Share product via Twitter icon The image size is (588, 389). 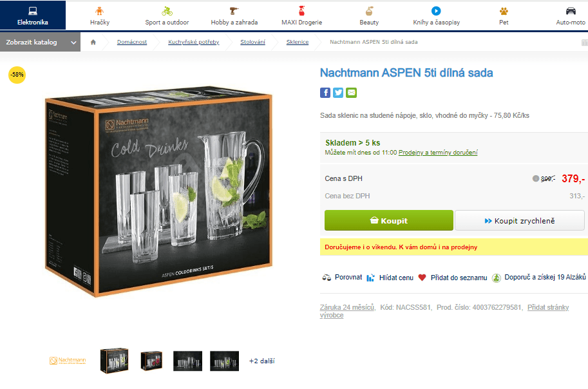click(338, 93)
